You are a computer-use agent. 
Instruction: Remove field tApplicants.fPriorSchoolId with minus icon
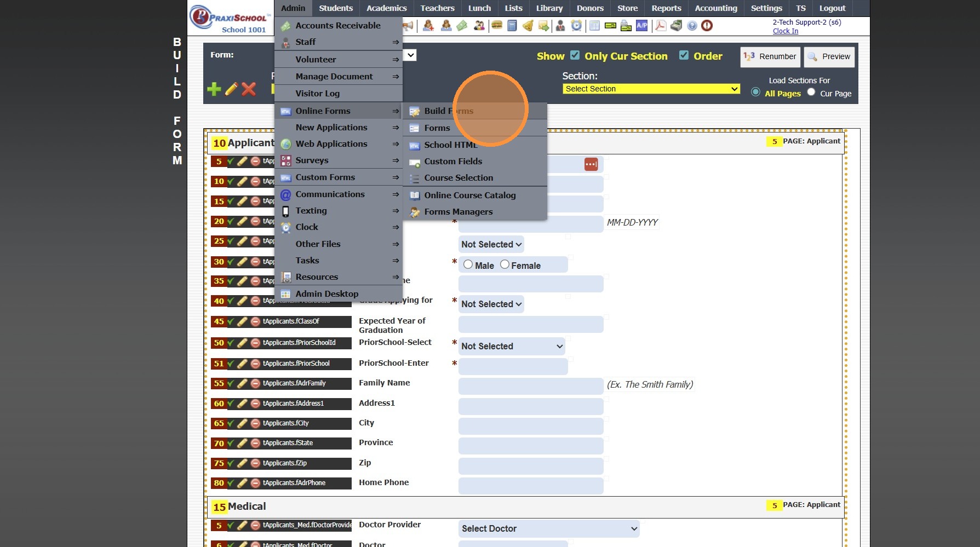255,343
